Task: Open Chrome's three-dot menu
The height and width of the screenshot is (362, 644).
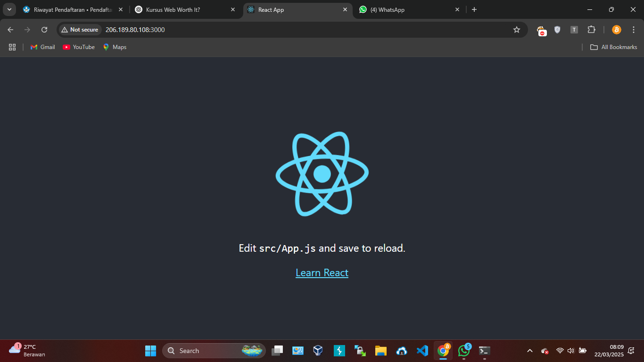Action: click(633, 30)
